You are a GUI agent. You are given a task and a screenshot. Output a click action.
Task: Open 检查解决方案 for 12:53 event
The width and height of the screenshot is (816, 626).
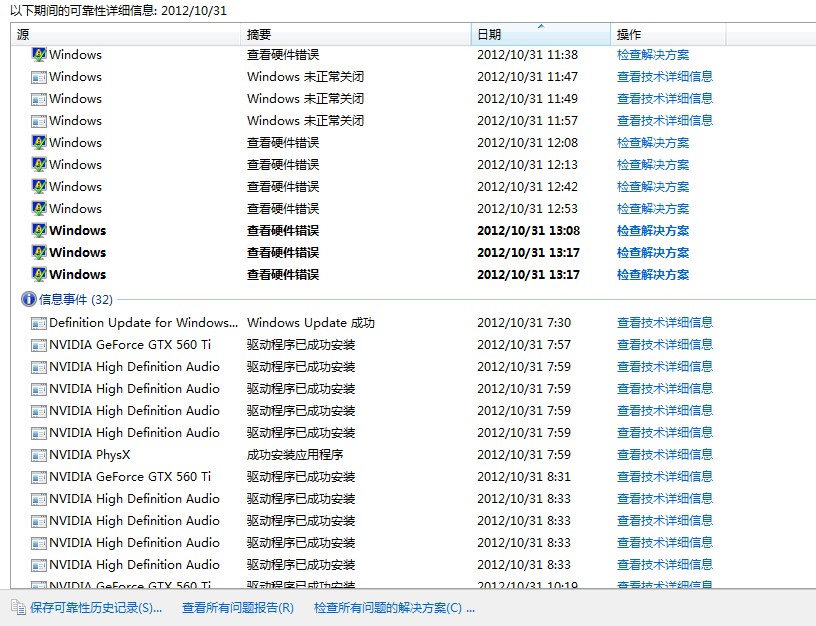(653, 208)
